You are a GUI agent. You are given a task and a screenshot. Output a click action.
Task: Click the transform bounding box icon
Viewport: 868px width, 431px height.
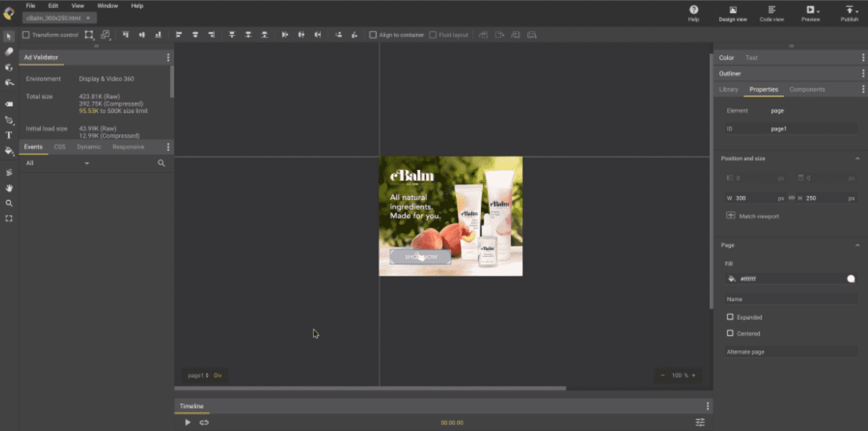[89, 35]
